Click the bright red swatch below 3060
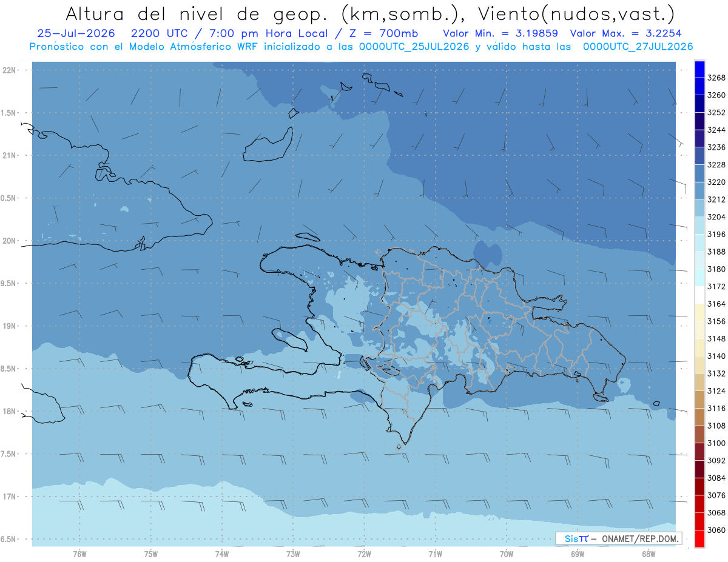 699,539
